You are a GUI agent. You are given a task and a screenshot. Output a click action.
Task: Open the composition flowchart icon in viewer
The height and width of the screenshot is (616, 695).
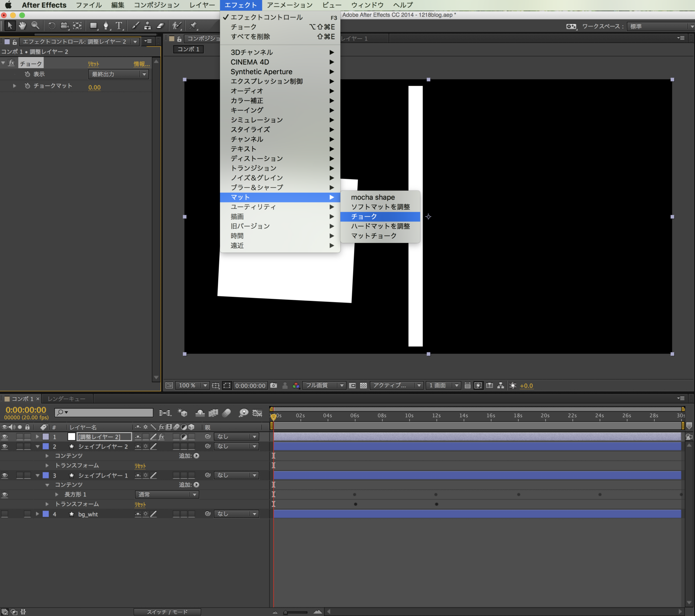tap(501, 386)
